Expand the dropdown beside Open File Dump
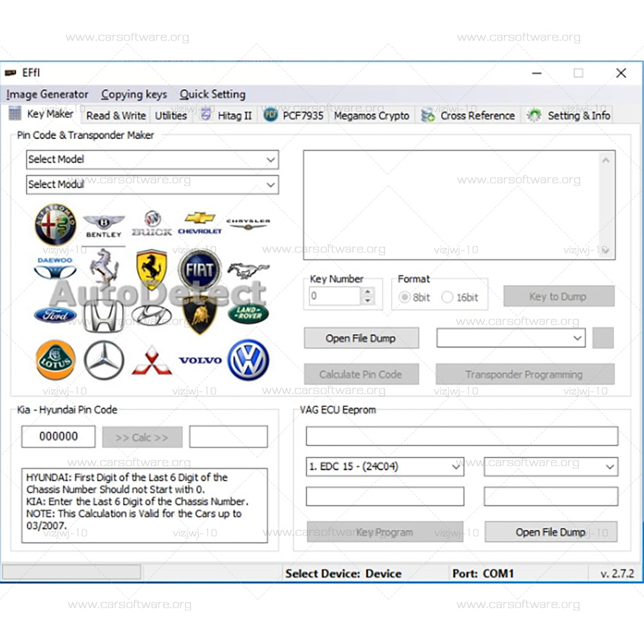The width and height of the screenshot is (644, 644). click(x=511, y=337)
